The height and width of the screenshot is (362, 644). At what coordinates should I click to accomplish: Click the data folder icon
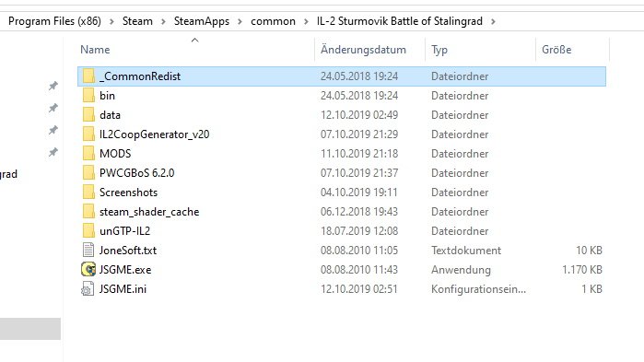(88, 114)
